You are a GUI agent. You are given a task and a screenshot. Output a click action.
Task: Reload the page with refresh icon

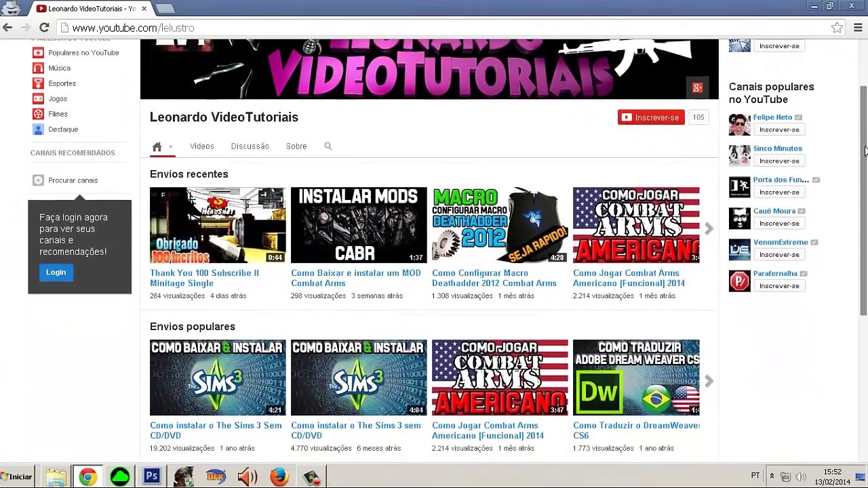click(x=44, y=28)
